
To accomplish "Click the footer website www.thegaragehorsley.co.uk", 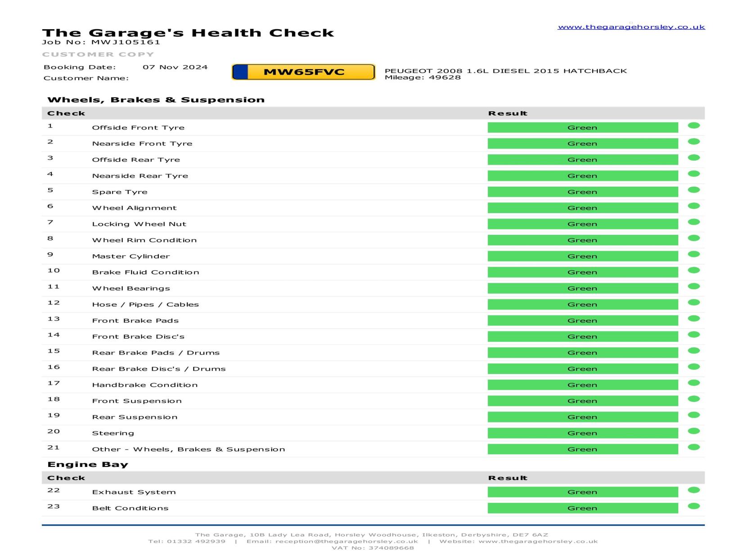I will [538, 542].
